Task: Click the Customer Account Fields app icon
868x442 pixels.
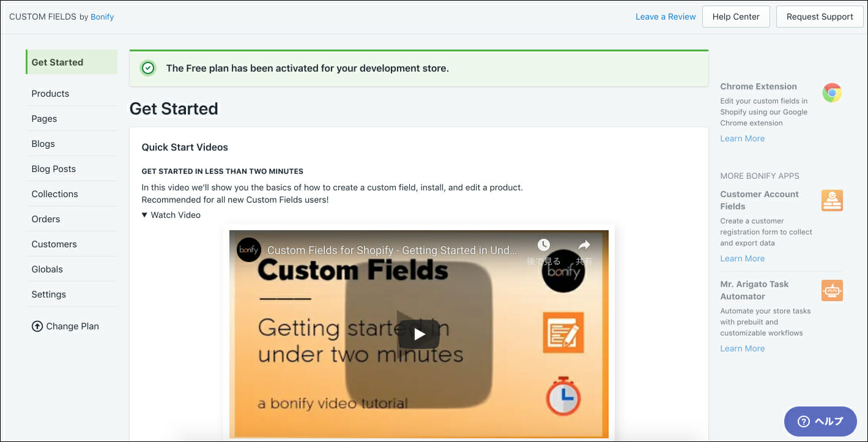Action: coord(832,200)
